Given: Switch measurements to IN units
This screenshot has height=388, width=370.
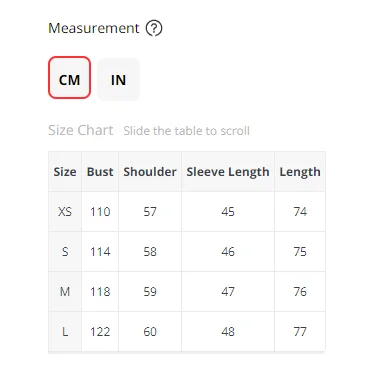Looking at the screenshot, I should click(x=118, y=79).
